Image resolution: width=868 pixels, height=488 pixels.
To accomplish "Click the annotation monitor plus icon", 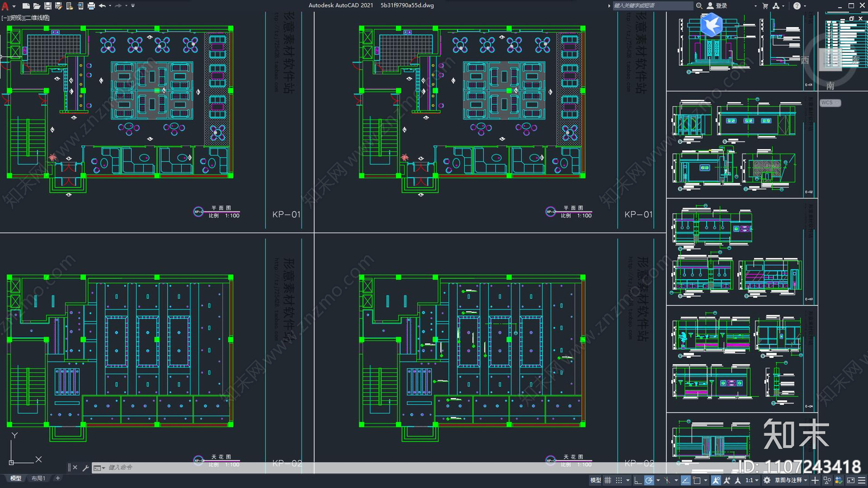I will pyautogui.click(x=815, y=480).
